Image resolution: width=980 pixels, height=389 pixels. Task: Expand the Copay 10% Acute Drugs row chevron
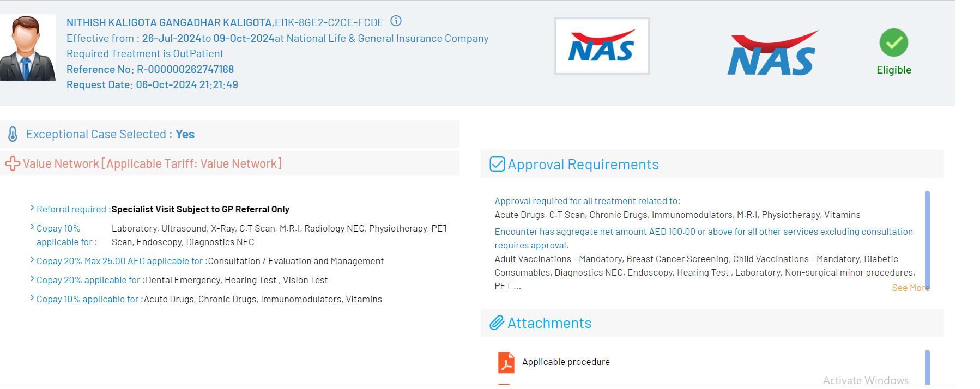point(32,299)
